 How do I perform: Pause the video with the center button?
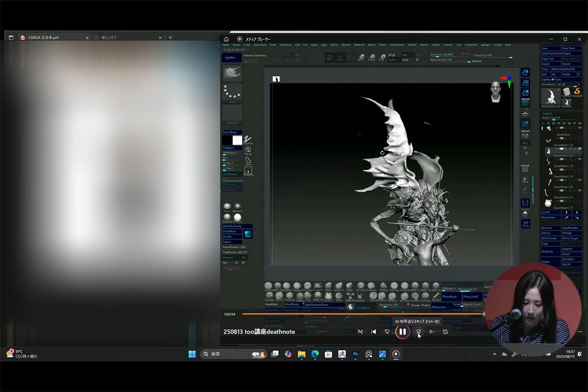[x=402, y=332]
